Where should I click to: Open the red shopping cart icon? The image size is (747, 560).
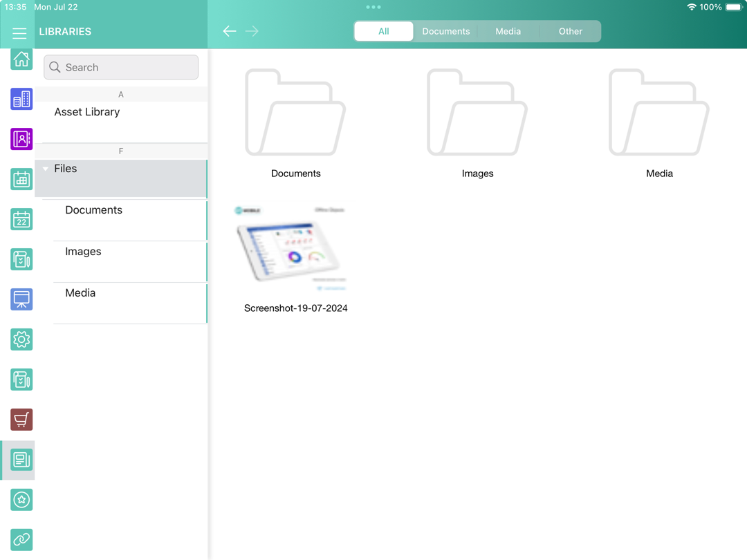tap(21, 420)
